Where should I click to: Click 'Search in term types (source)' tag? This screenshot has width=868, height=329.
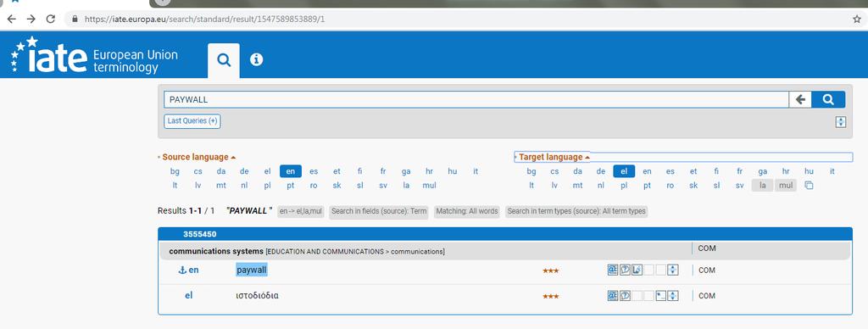[x=576, y=212]
